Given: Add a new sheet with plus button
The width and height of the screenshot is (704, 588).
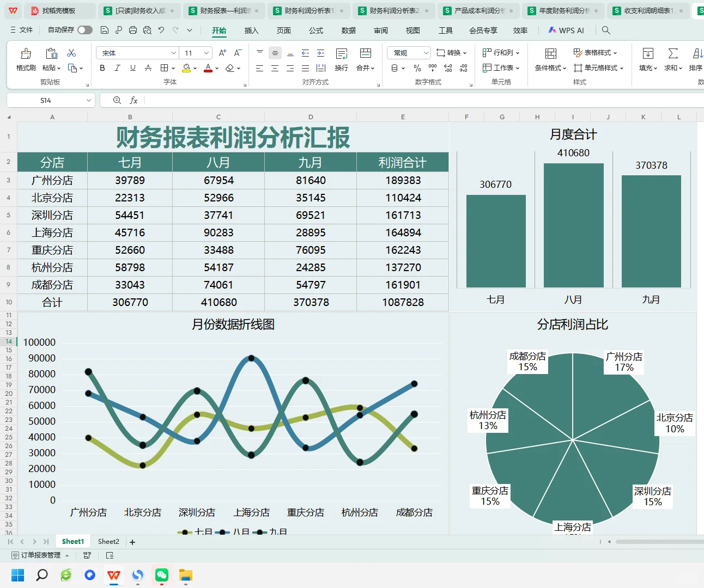Looking at the screenshot, I should click(132, 542).
